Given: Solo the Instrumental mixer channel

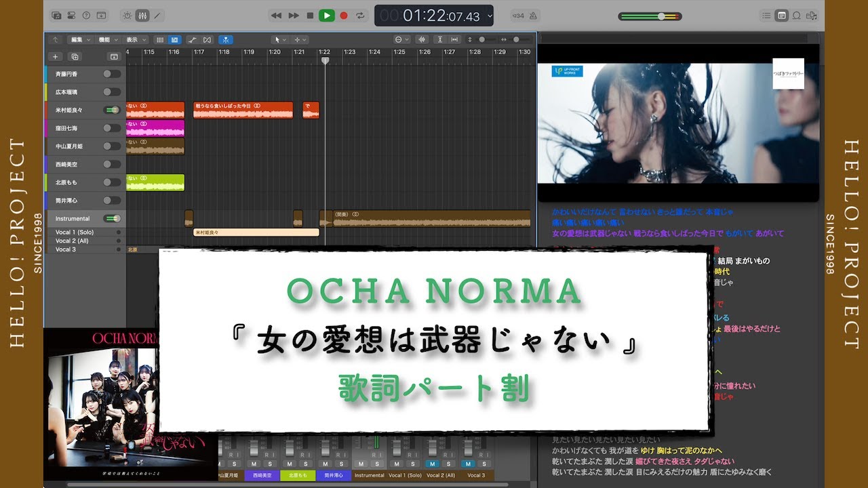Looking at the screenshot, I should pos(376,464).
